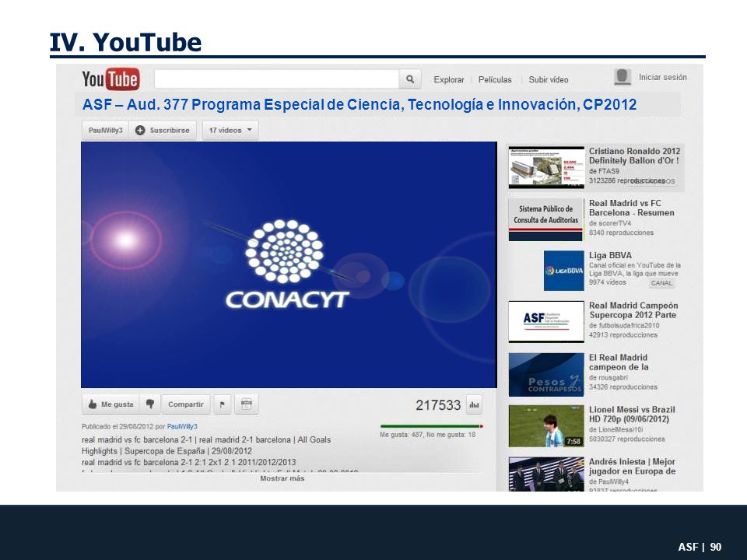The width and height of the screenshot is (747, 560).
Task: Open Lionel Messi vs Brazil HD 720p video
Action: point(632,415)
